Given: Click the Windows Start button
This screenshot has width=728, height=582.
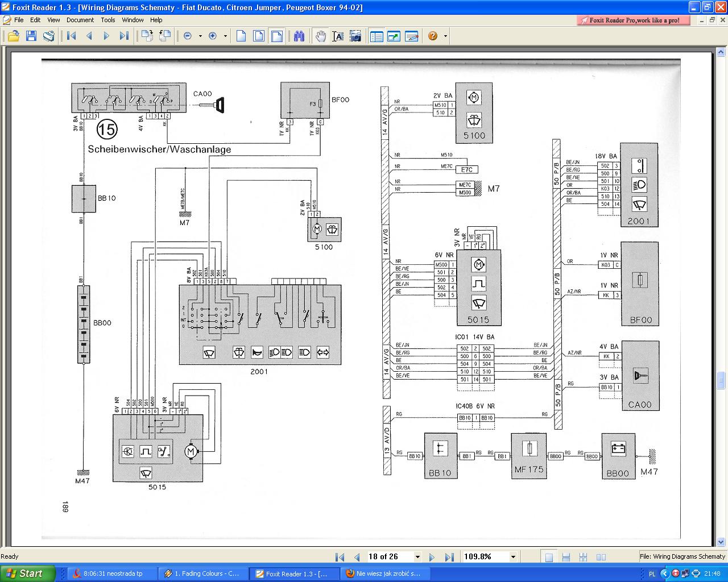Looking at the screenshot, I should [x=27, y=573].
